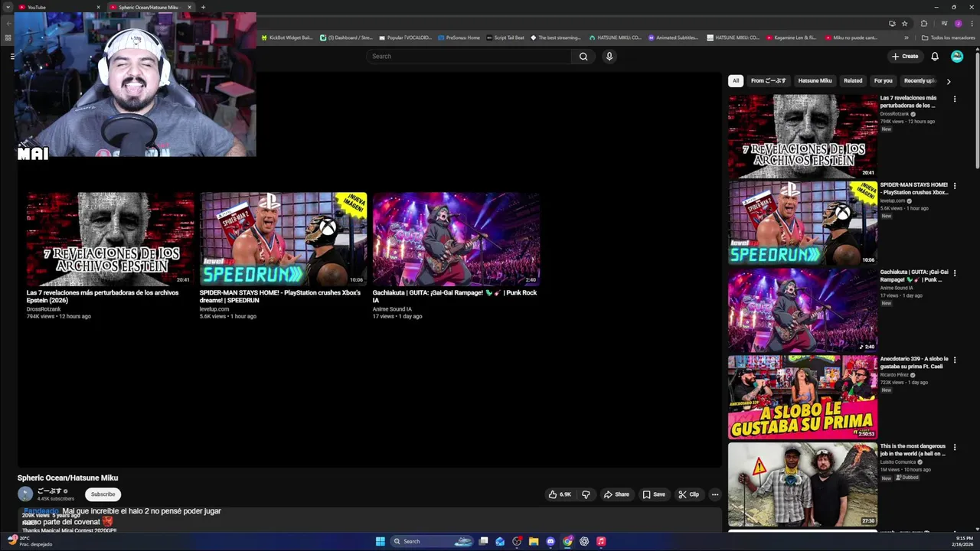The height and width of the screenshot is (551, 980).
Task: Click the 'Spheric Ocean/Hatsune Miku' video title
Action: [x=67, y=478]
